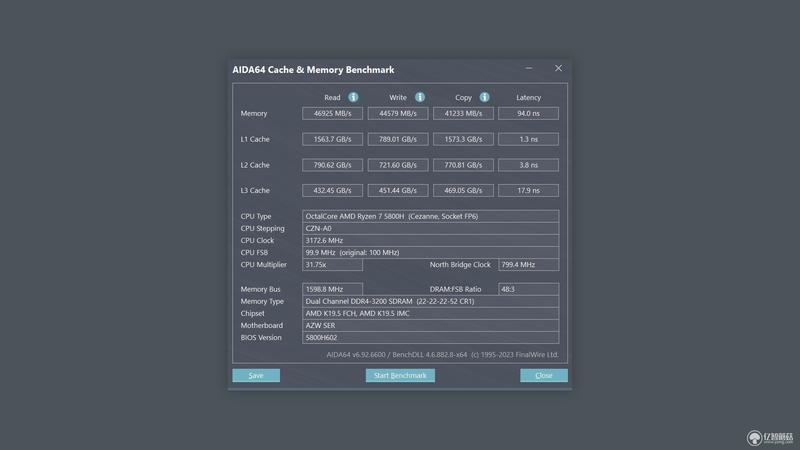Click the CPU Multiplier field 31.75x
800x450 pixels.
333,265
